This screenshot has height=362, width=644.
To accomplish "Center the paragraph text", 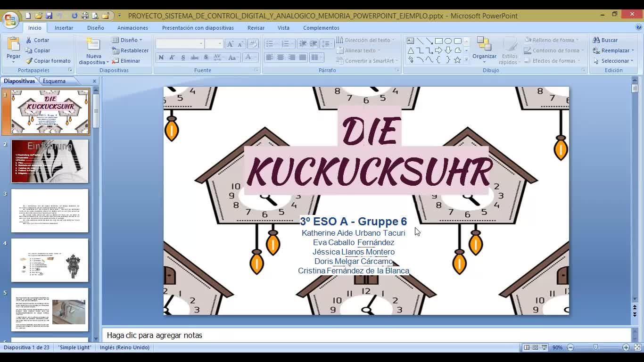I will point(281,58).
